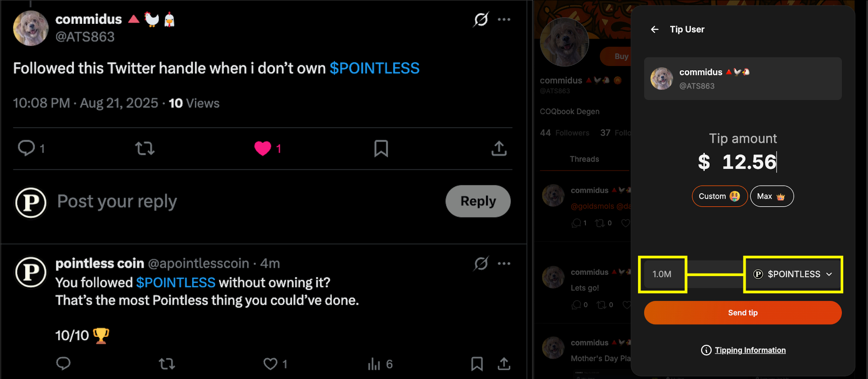Screen dimensions: 868x379
Task: Select the Custom tip amount option
Action: 719,196
